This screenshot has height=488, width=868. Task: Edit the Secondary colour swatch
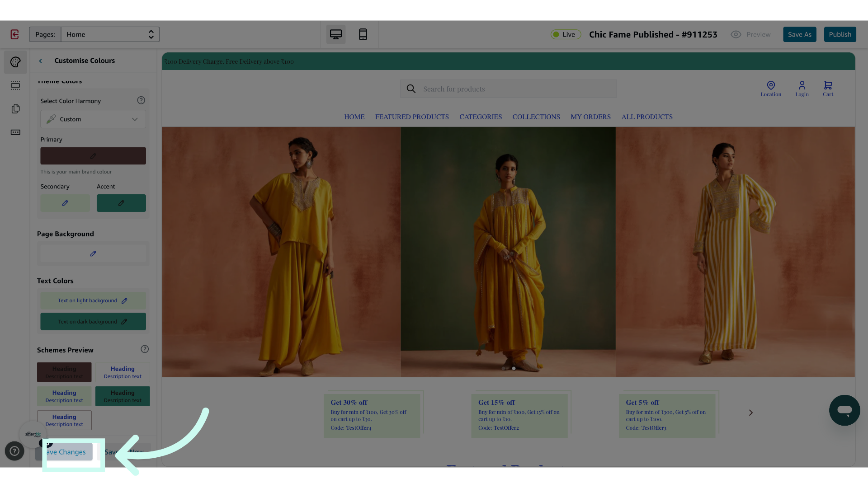coord(65,203)
